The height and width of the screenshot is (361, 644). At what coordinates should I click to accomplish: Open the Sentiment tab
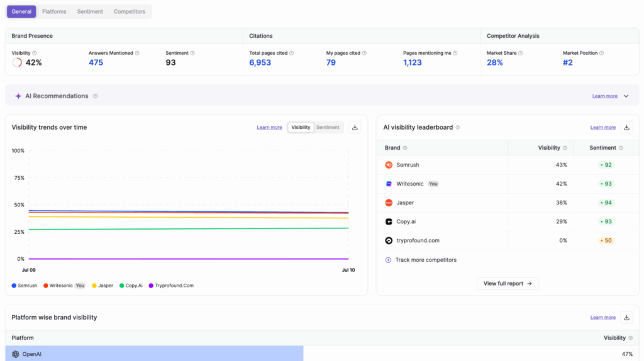[90, 11]
